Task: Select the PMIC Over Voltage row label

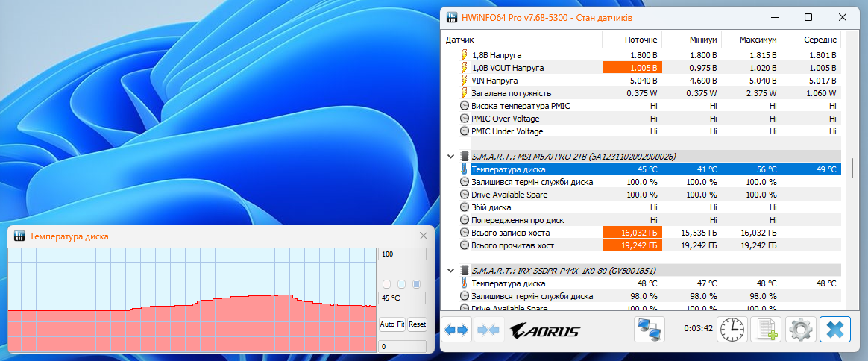Action: click(505, 119)
